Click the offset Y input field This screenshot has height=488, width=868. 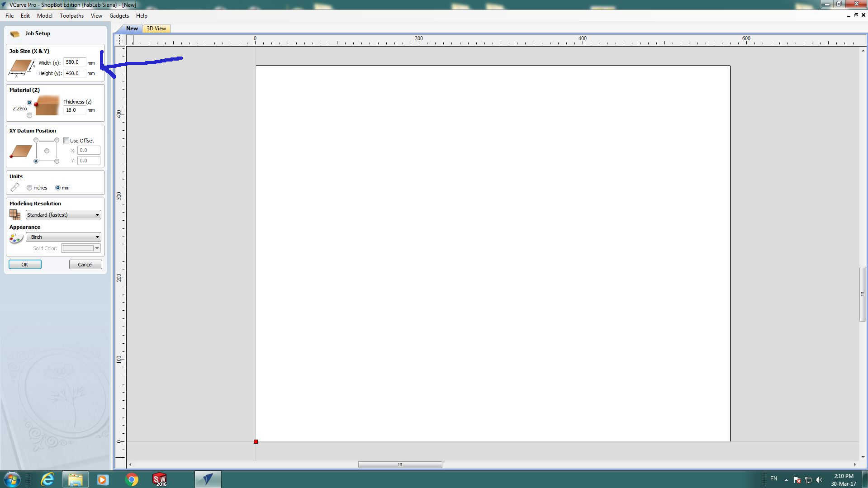[89, 161]
